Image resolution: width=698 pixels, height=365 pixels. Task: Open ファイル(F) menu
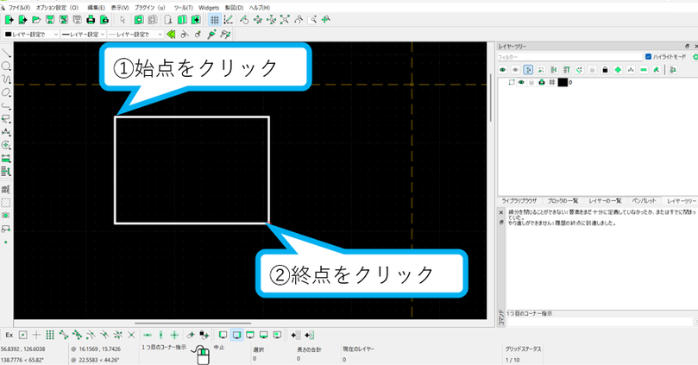click(x=19, y=8)
